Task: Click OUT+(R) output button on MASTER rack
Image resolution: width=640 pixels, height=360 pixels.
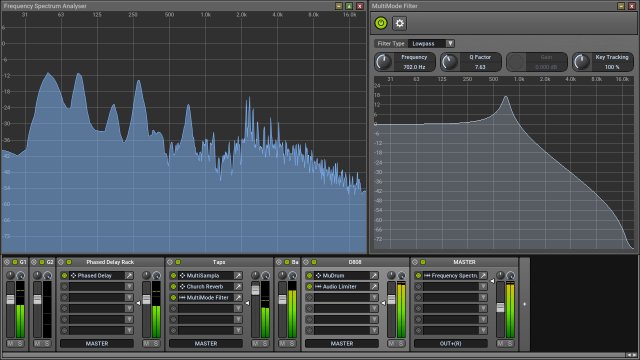Action: click(451, 344)
